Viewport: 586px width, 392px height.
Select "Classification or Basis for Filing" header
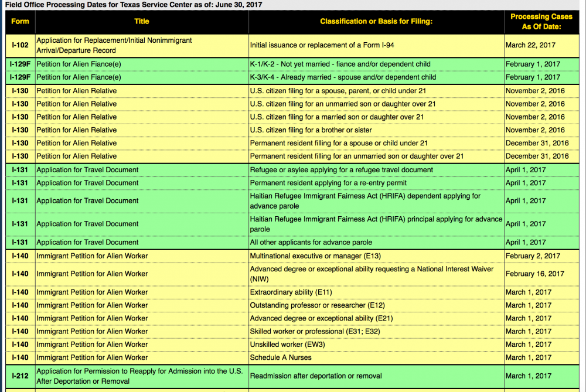point(376,22)
